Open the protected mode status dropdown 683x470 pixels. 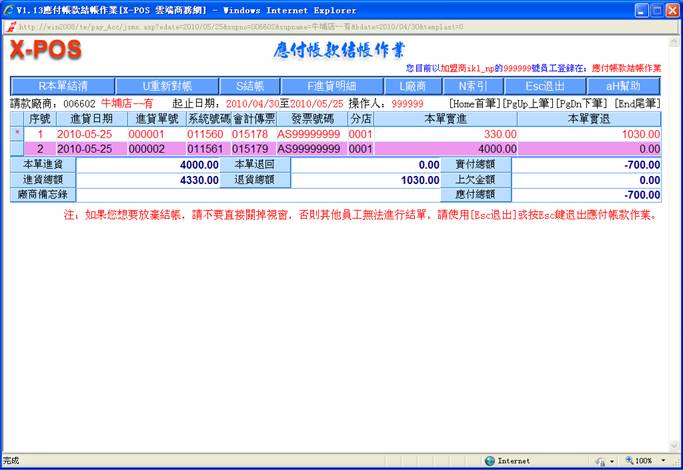(611, 461)
